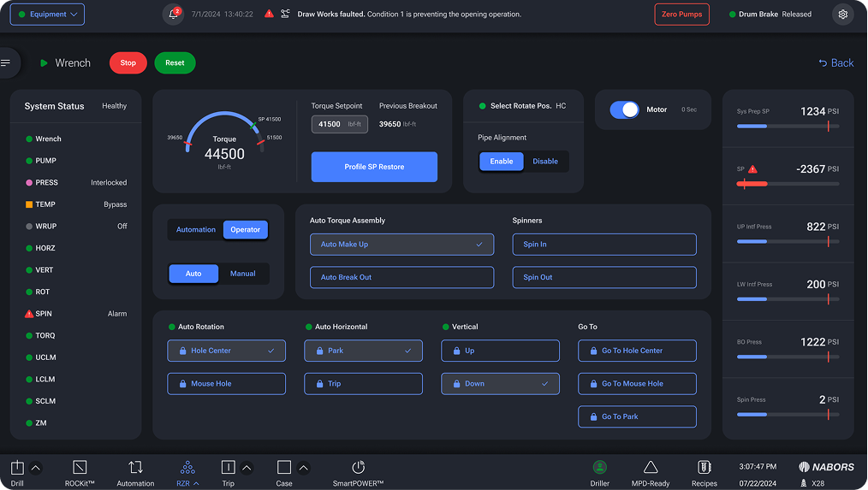Screen dimensions: 868x490
Task: Open the Trip screen icon
Action: pyautogui.click(x=228, y=467)
